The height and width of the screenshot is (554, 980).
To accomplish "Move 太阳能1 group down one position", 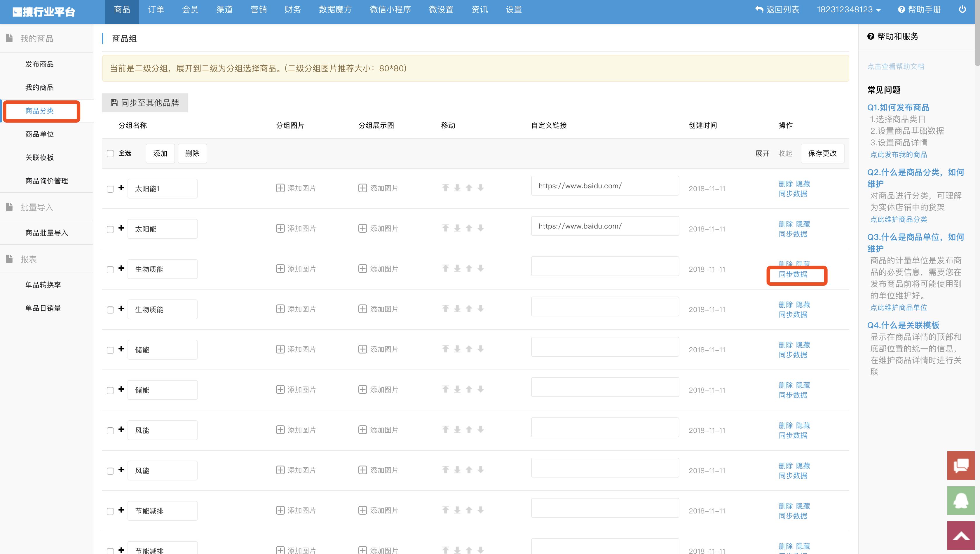I will pos(481,188).
